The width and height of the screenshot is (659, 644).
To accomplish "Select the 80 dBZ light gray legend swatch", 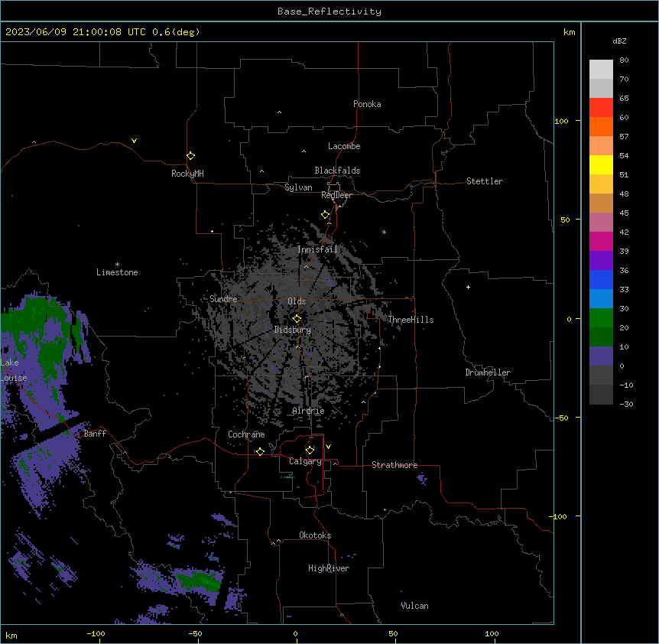I will (x=601, y=70).
